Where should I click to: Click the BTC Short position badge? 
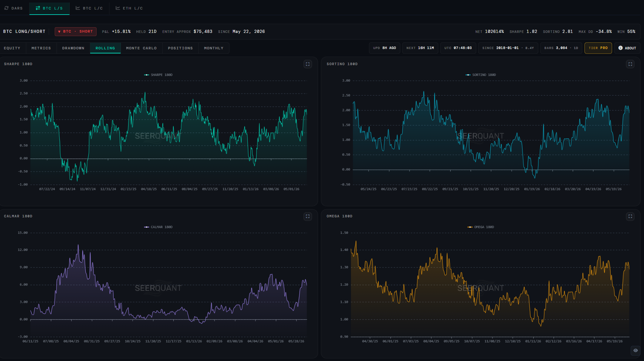[76, 32]
